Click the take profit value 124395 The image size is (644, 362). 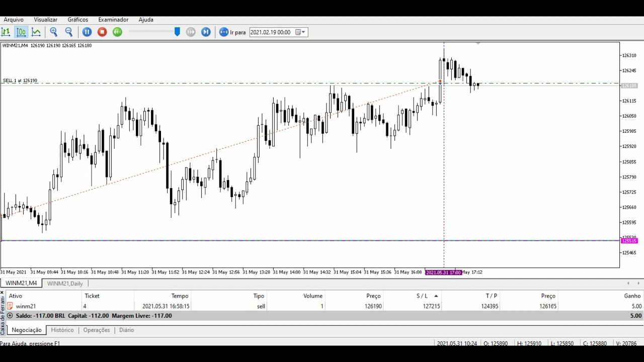[x=490, y=306]
